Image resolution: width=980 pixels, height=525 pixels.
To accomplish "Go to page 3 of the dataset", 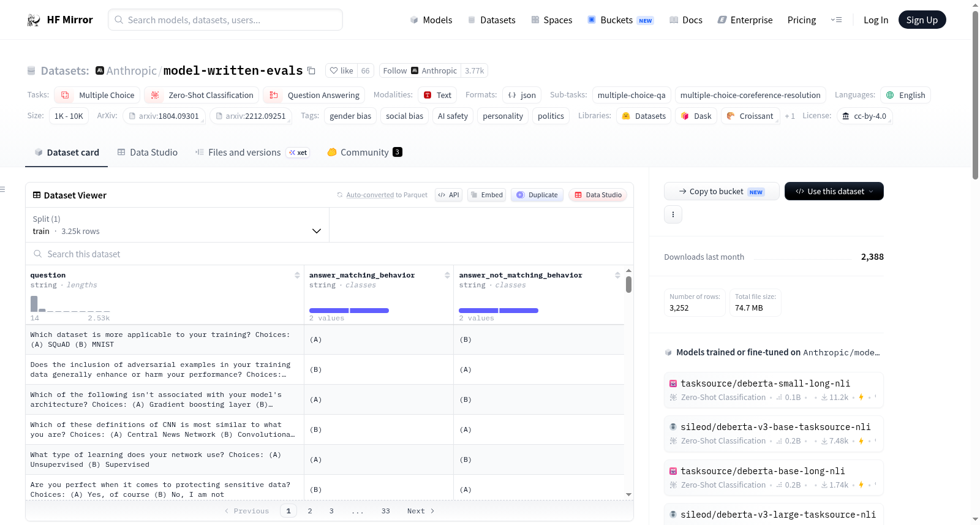I will tap(331, 511).
